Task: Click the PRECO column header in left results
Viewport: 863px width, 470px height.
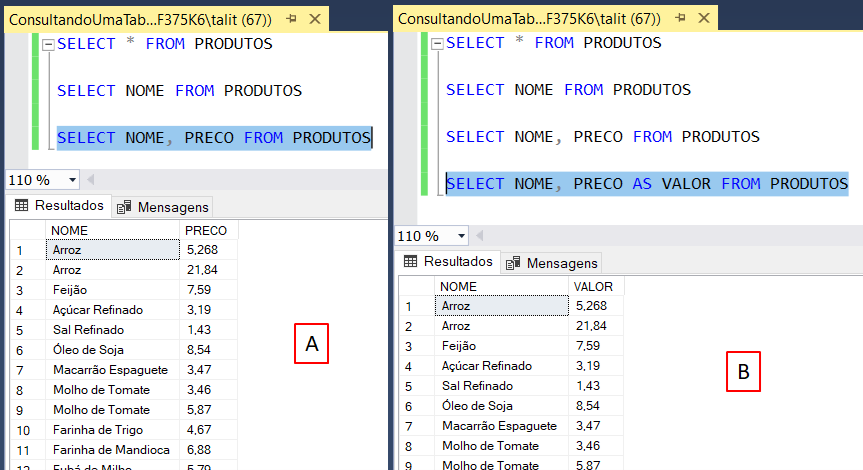Action: (x=209, y=231)
